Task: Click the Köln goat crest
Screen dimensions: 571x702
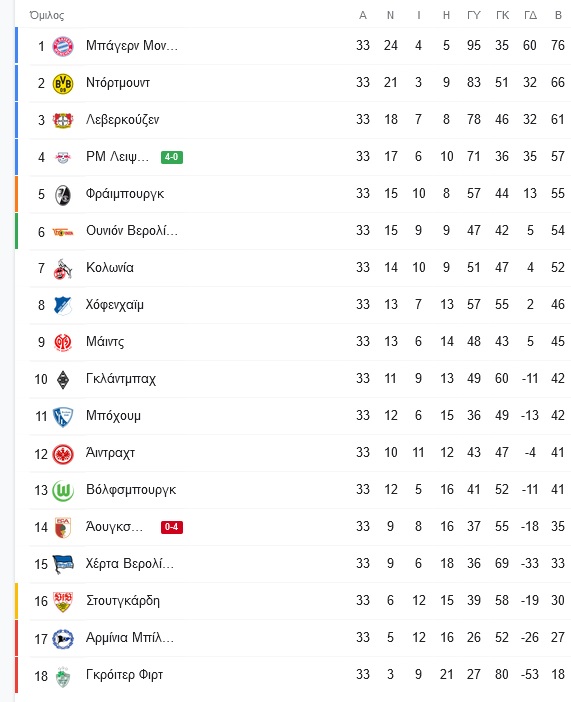Action: (63, 269)
